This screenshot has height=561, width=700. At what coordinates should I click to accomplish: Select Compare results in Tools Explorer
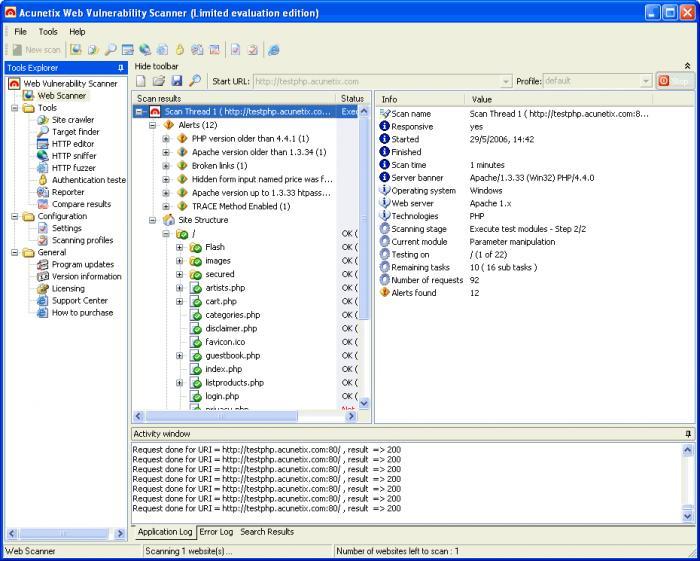click(81, 204)
